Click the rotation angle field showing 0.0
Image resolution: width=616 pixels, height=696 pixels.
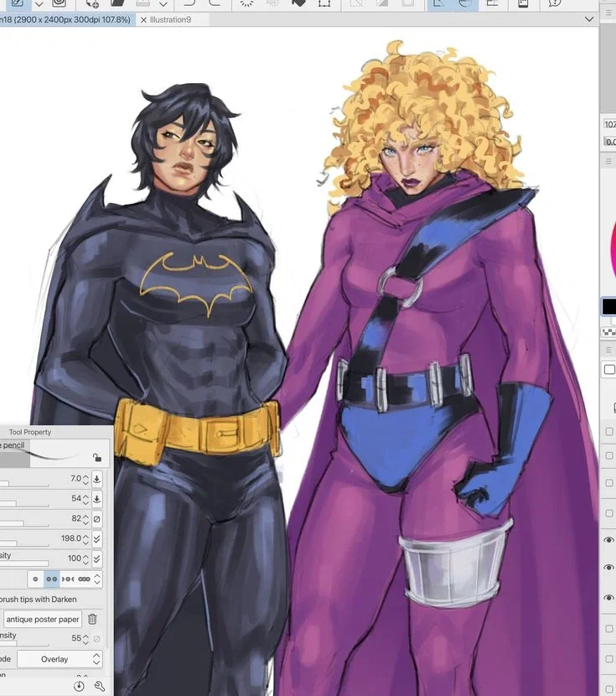[x=610, y=142]
